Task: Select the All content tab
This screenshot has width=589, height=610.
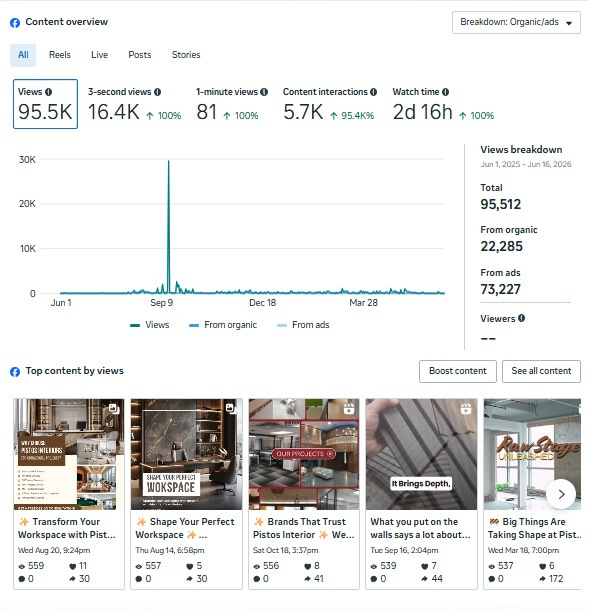Action: pos(23,55)
